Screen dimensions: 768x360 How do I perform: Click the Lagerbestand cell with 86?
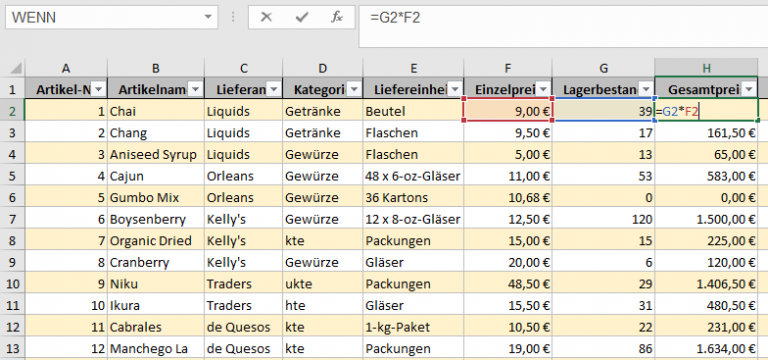click(x=603, y=349)
